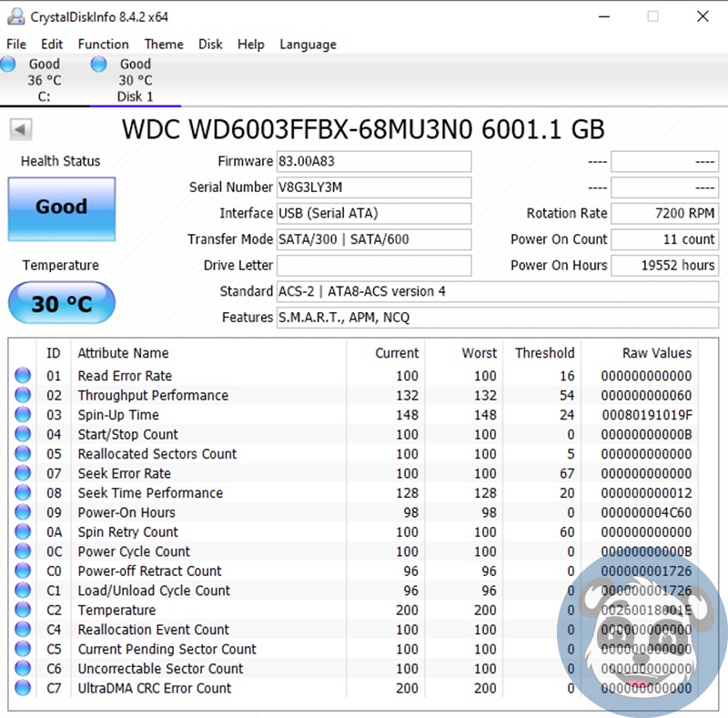Click the Interface field USB (Serial ATA)
The image size is (728, 718).
[x=374, y=213]
